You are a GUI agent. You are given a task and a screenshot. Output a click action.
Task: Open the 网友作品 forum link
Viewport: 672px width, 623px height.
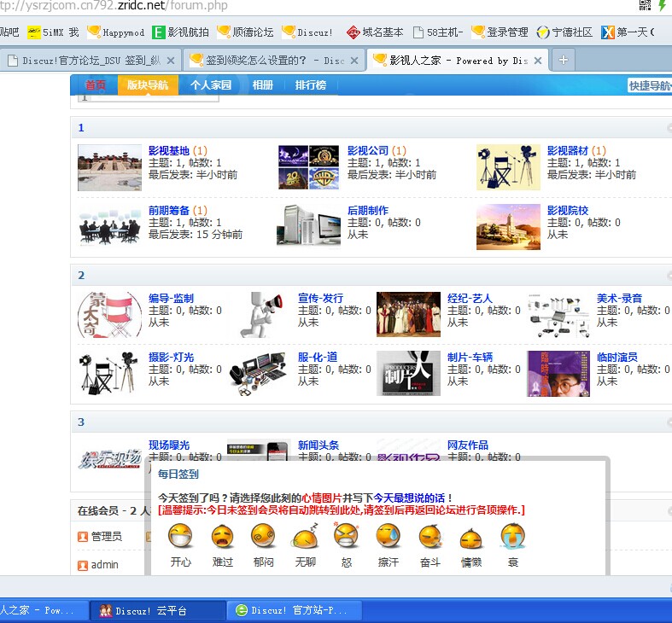tap(468, 445)
